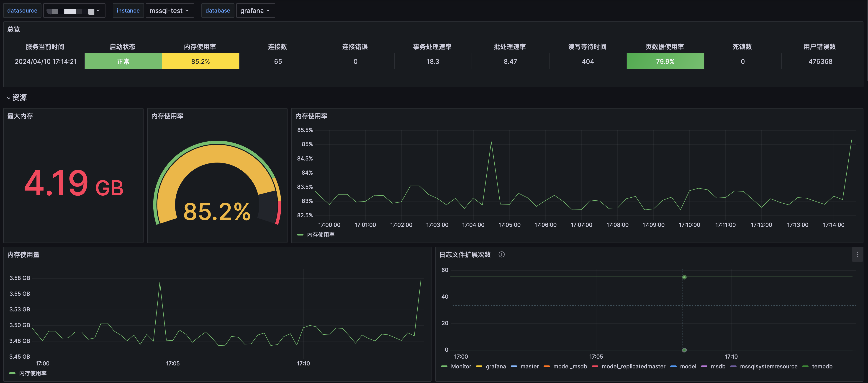Open the datasource dropdown
Image resolution: width=868 pixels, height=383 pixels.
click(x=74, y=11)
